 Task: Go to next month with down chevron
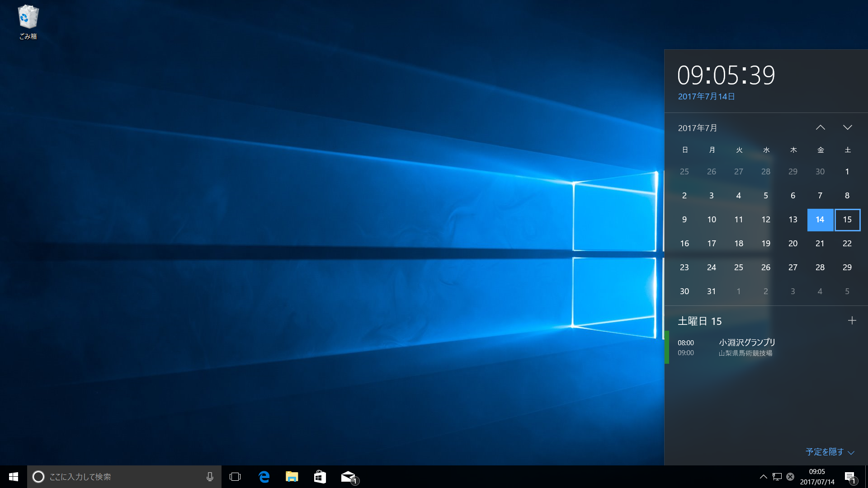tap(847, 128)
